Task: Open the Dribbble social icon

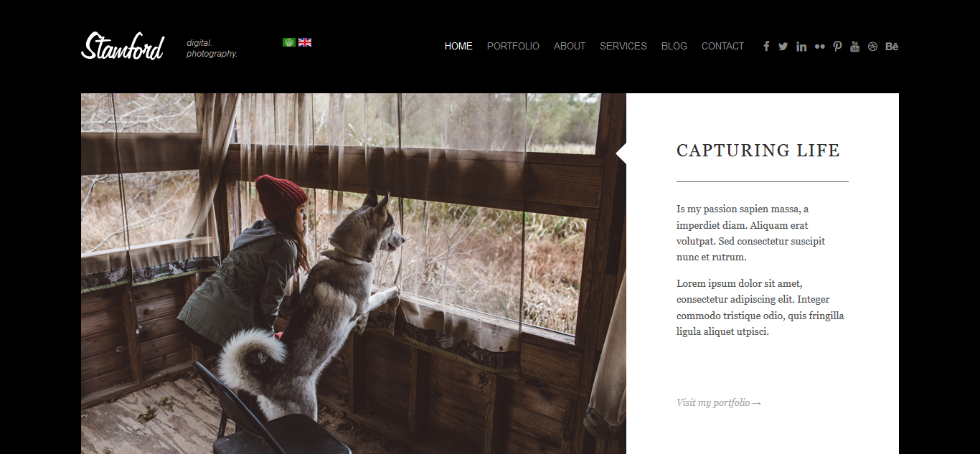Action: click(x=872, y=47)
